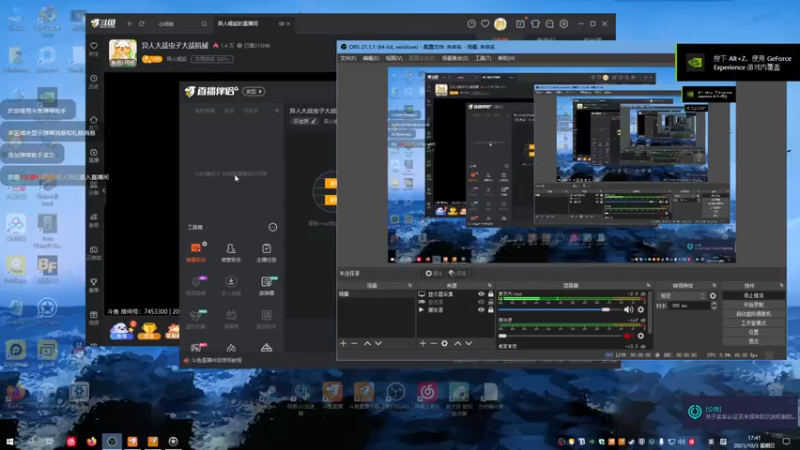
Task: Click the Douyu title bar clock icon
Action: 471,23
